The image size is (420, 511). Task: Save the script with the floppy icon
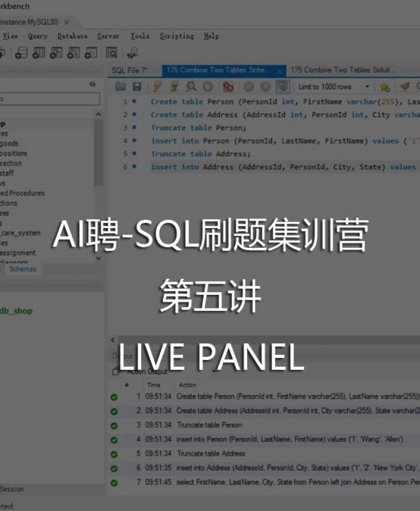pyautogui.click(x=137, y=86)
